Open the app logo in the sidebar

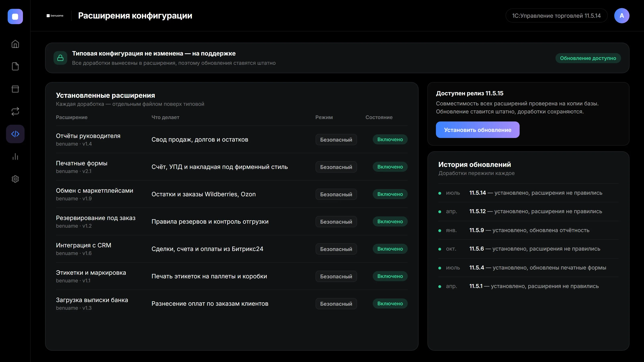(x=15, y=16)
